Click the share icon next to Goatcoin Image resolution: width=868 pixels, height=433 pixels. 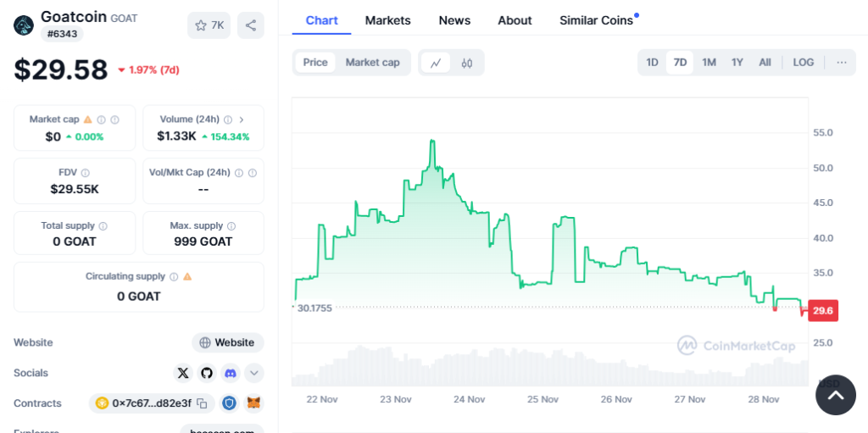point(250,25)
